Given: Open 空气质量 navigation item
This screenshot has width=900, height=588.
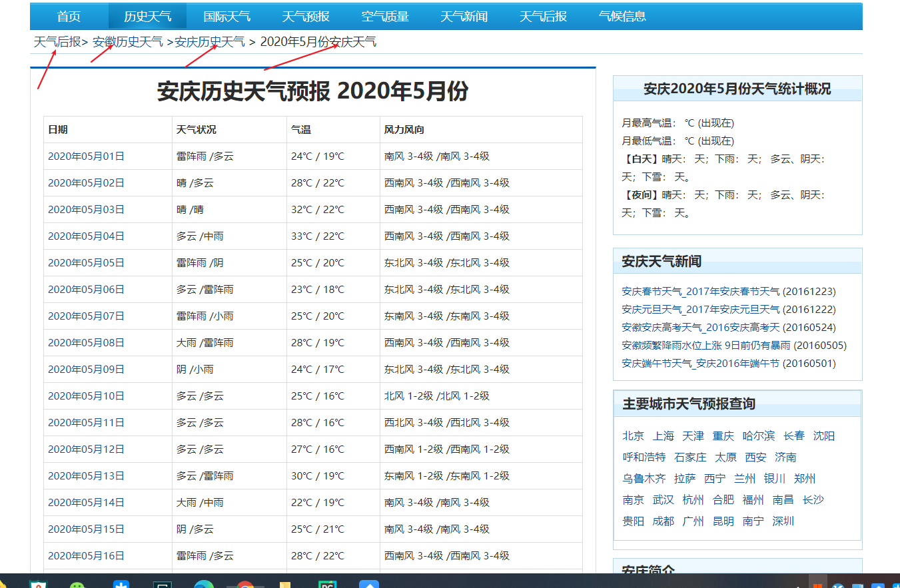Looking at the screenshot, I should click(x=385, y=17).
